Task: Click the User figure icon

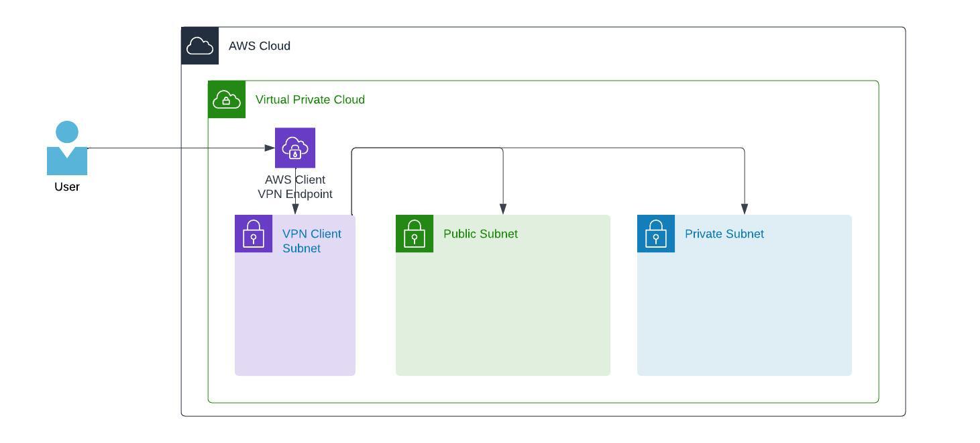Action: 66,148
